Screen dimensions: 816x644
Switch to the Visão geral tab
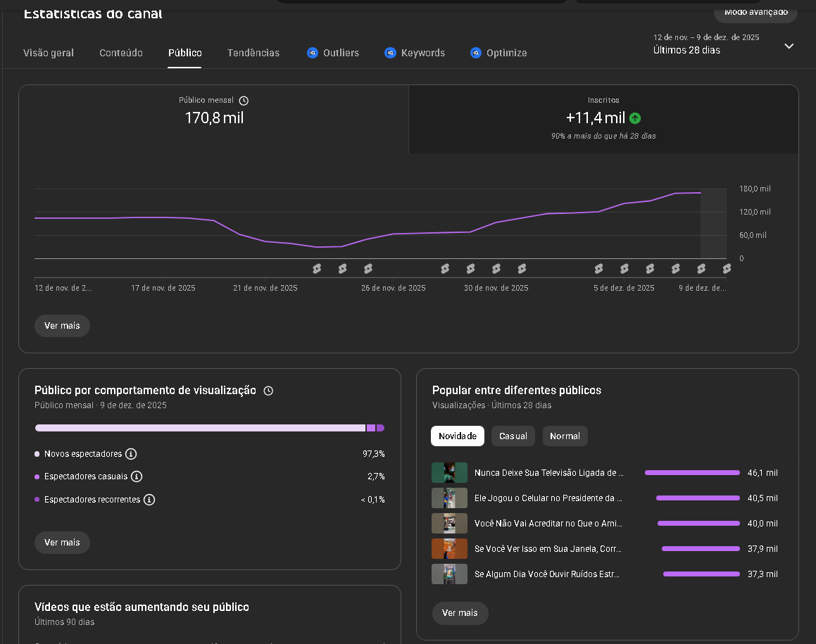point(49,53)
